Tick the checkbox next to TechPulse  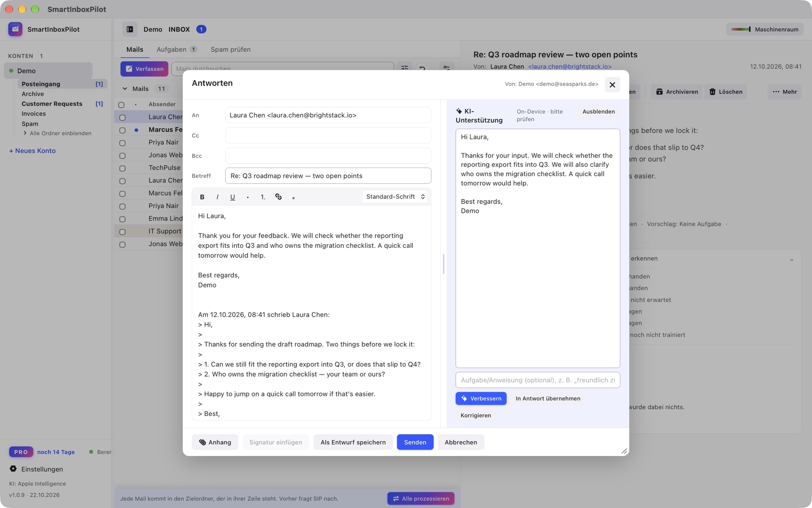click(122, 168)
